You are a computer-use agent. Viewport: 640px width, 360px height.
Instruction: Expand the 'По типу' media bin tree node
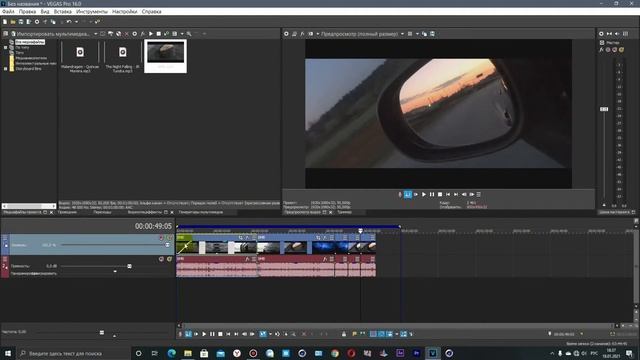[6, 47]
